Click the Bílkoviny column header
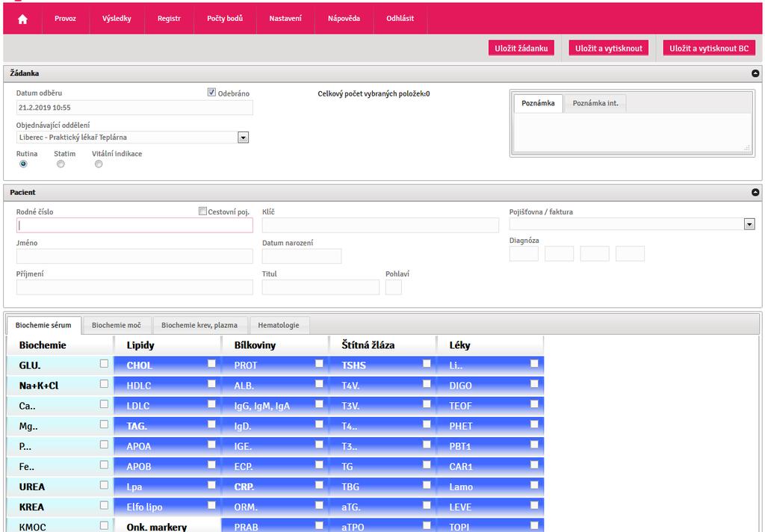This screenshot has width=765, height=532. coord(275,345)
